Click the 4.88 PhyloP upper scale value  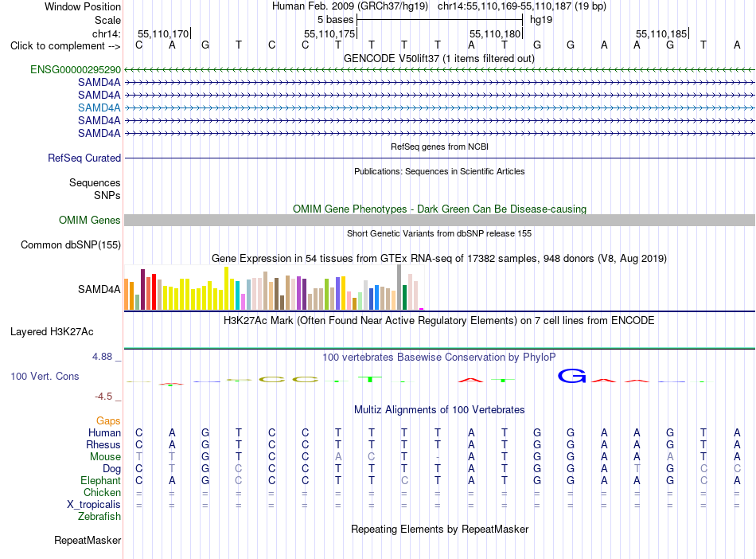(x=102, y=357)
